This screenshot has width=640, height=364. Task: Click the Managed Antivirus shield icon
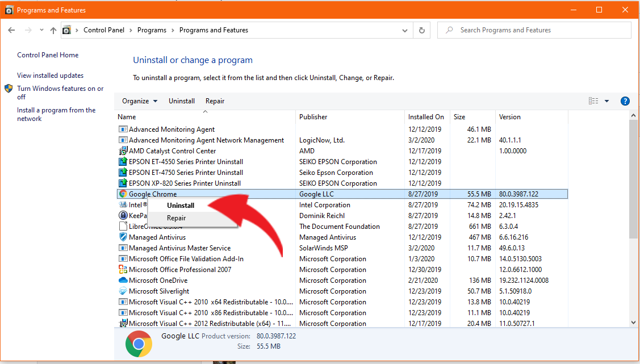coord(123,237)
